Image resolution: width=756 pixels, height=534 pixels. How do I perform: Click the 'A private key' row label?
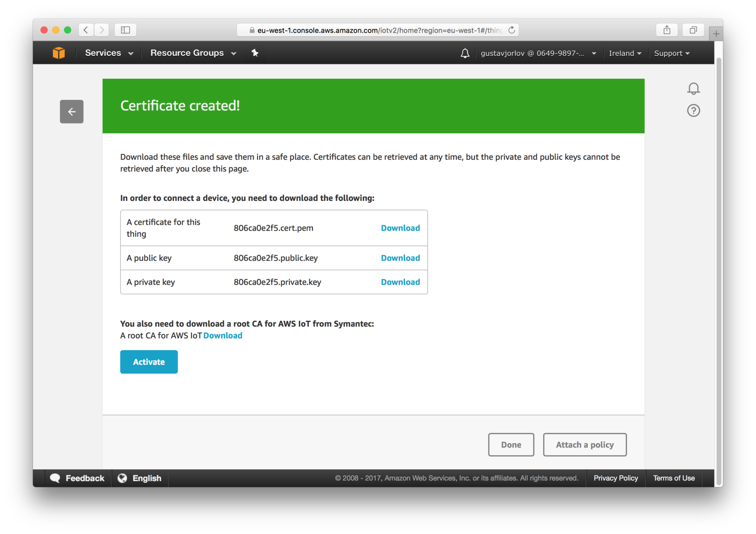point(150,282)
